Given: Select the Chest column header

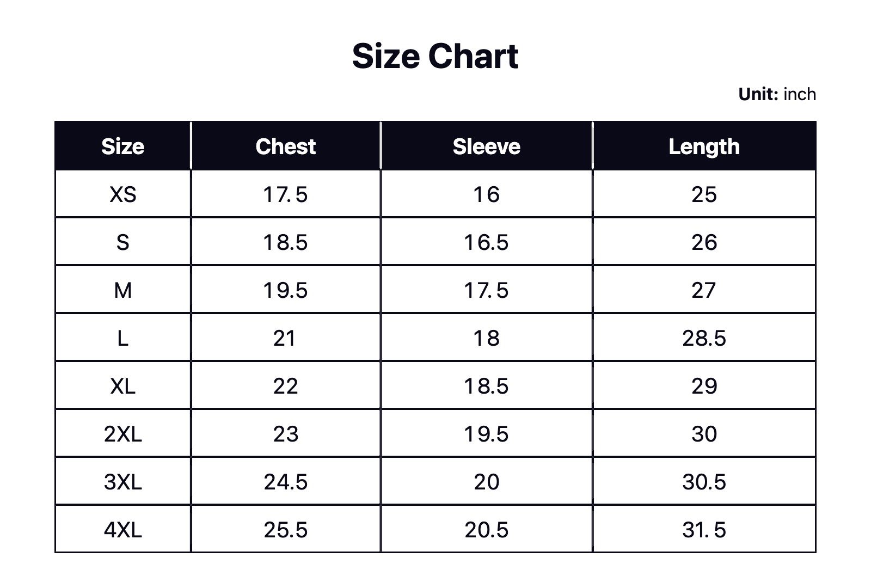Looking at the screenshot, I should tap(286, 146).
